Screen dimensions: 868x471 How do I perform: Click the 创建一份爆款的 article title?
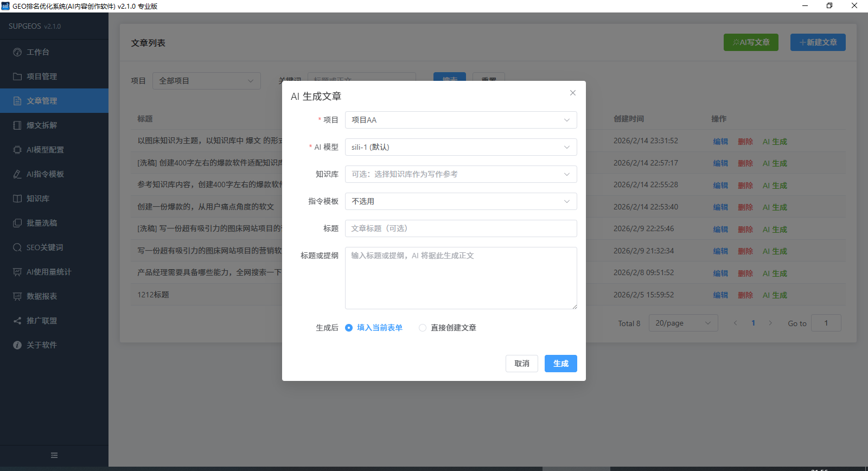pos(206,207)
